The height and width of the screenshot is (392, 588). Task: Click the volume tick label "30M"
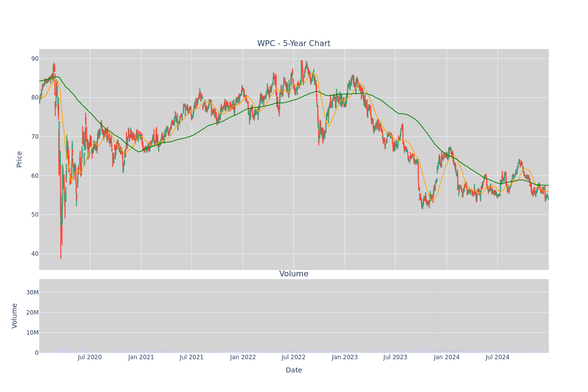pos(32,293)
